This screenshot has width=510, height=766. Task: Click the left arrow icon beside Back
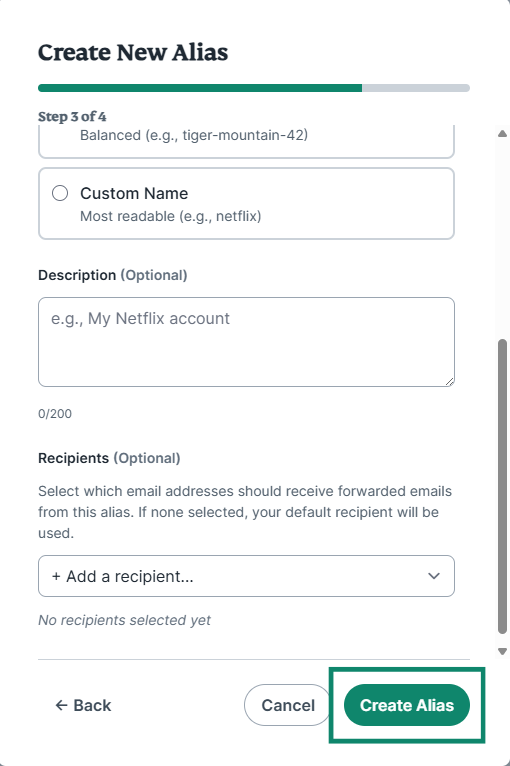click(x=61, y=705)
